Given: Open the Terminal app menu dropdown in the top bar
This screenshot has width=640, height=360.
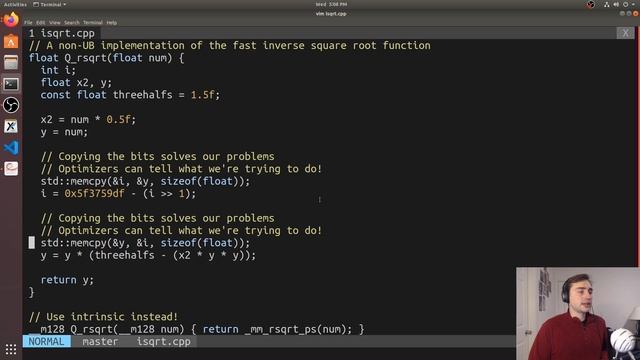Looking at the screenshot, I should (x=49, y=4).
